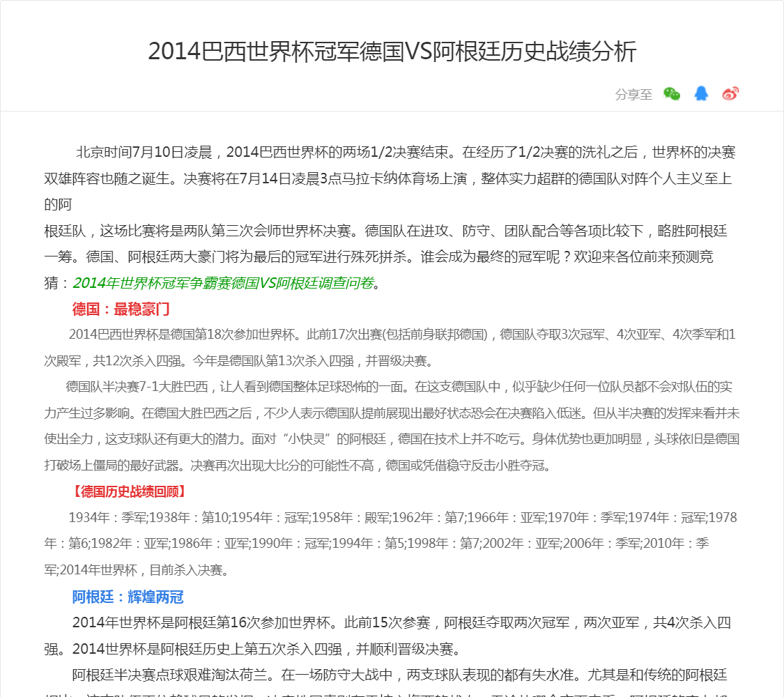Click the red heading 德国：最稳豪门
This screenshot has height=697, width=784.
click(x=121, y=309)
